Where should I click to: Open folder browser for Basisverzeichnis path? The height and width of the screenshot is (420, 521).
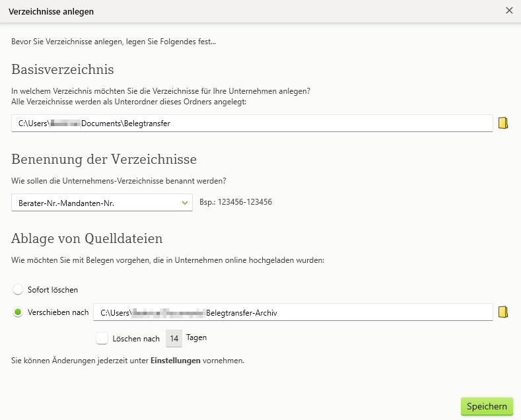point(503,123)
